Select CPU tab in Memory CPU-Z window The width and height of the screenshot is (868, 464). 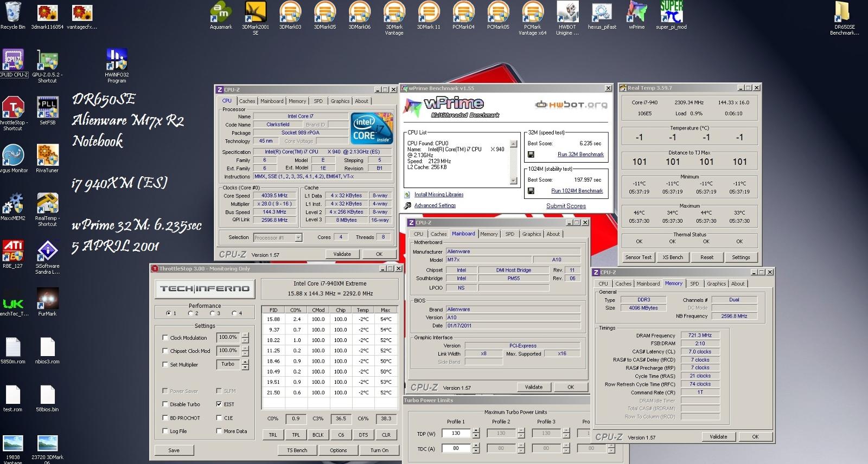(603, 283)
